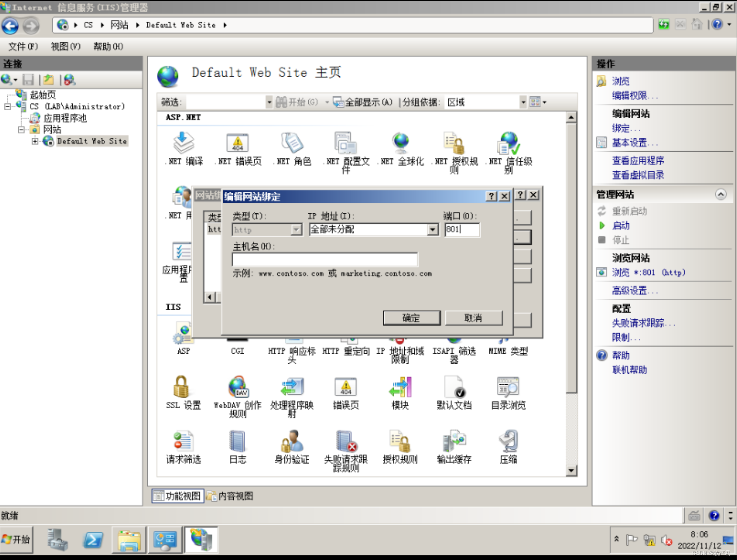Click the feature list scrollbar up arrow
737x560 pixels.
[x=571, y=117]
